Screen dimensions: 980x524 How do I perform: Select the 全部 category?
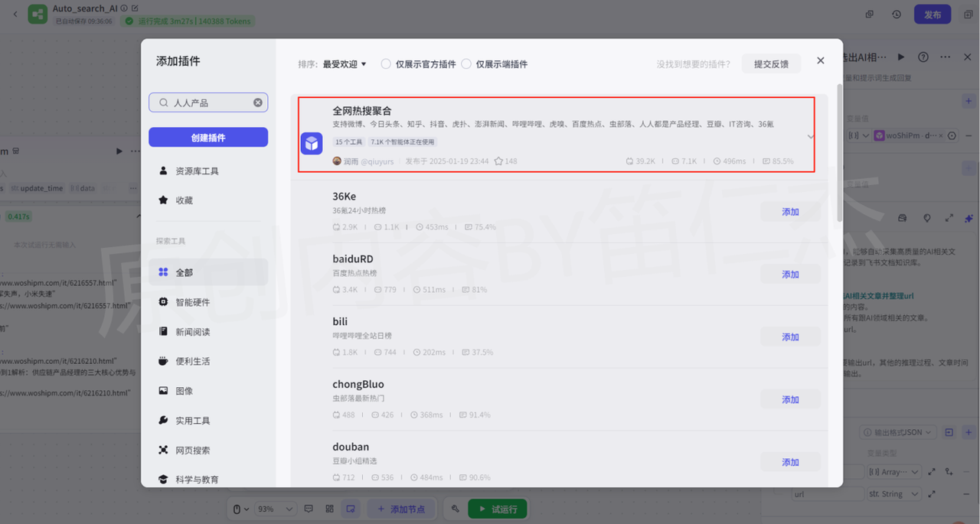tap(208, 272)
